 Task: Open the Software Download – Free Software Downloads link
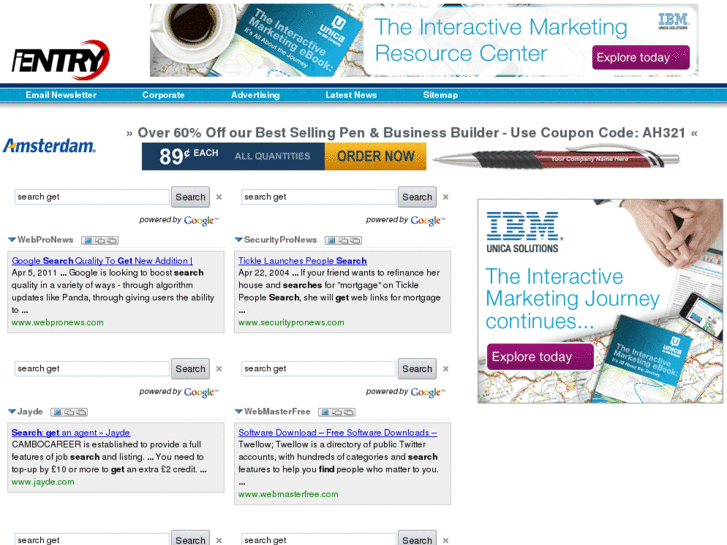pyautogui.click(x=338, y=432)
